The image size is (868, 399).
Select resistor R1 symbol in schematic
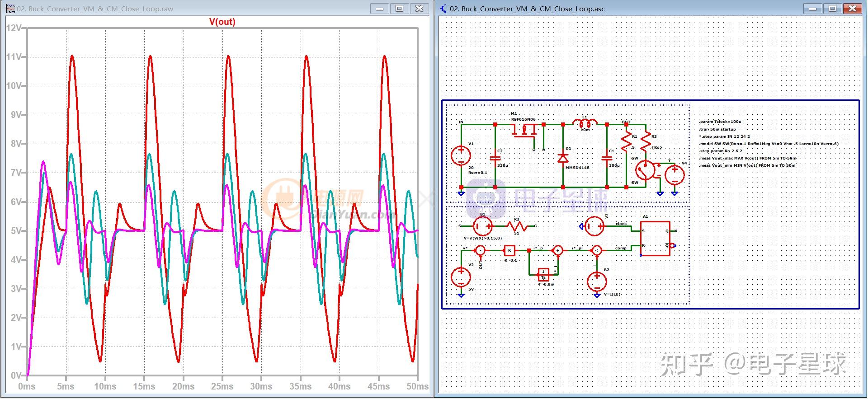627,142
